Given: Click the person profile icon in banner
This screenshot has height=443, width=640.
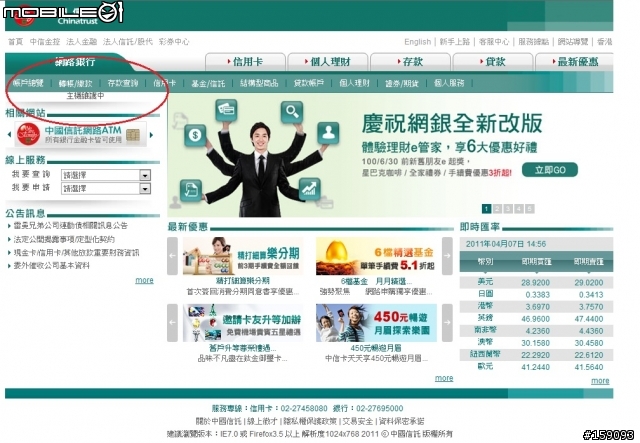Looking at the screenshot, I should [x=328, y=133].
